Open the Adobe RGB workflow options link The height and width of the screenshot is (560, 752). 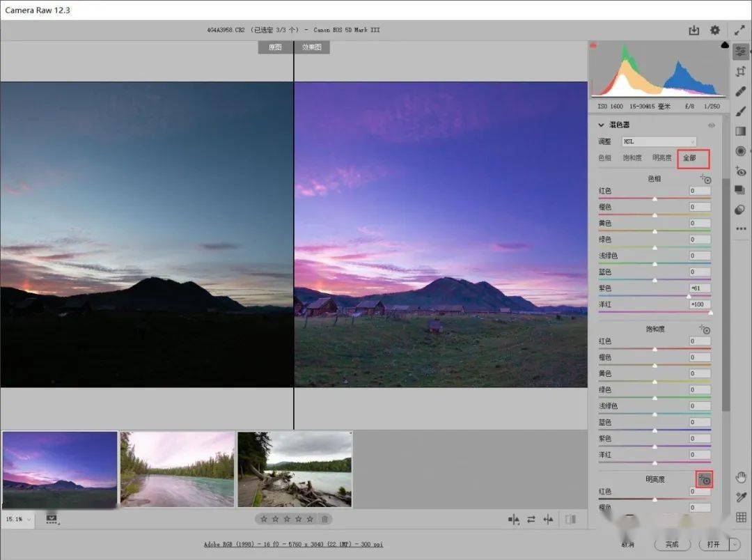click(x=293, y=544)
